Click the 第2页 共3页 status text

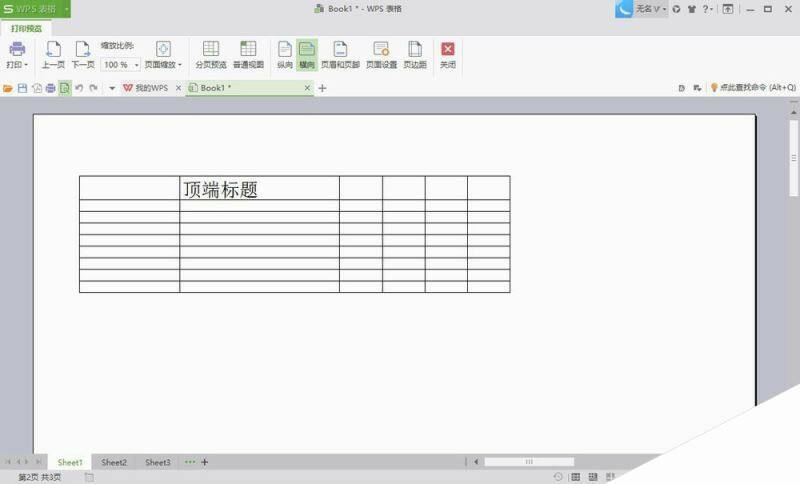pyautogui.click(x=39, y=477)
